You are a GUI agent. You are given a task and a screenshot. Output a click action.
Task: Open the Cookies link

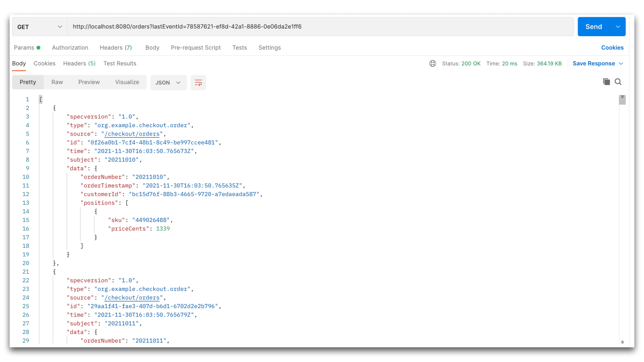pos(612,47)
